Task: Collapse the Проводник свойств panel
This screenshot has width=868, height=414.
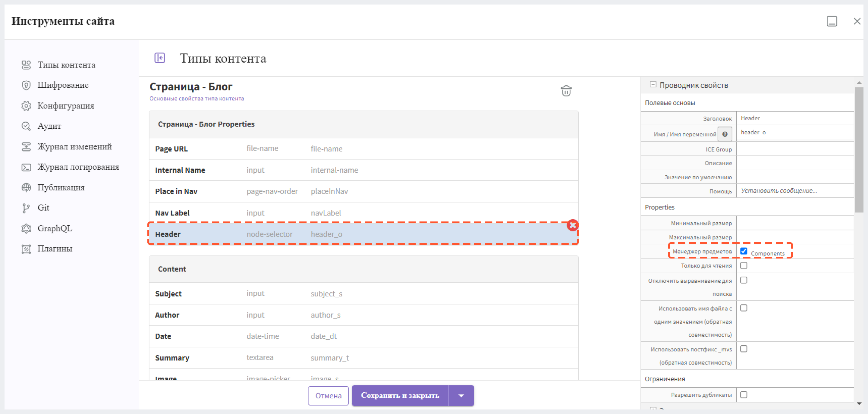Action: click(653, 85)
